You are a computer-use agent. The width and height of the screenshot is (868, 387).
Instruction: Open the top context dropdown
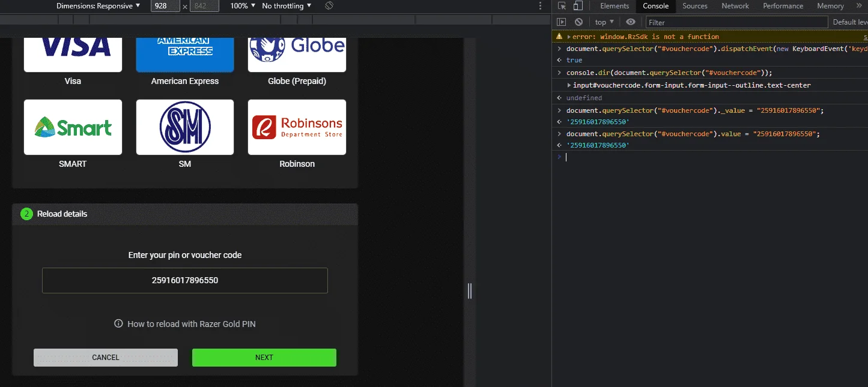(x=604, y=22)
